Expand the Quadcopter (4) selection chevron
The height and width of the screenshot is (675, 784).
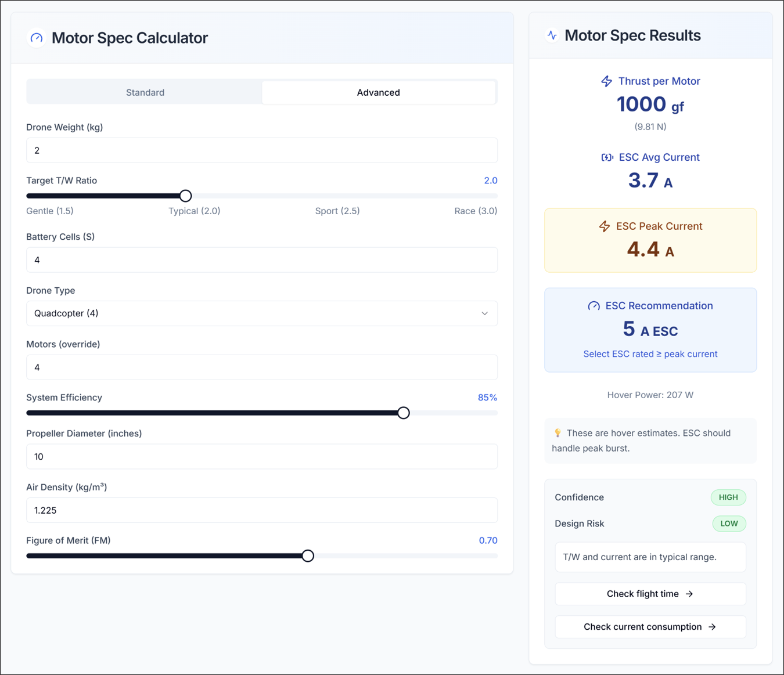(x=484, y=313)
